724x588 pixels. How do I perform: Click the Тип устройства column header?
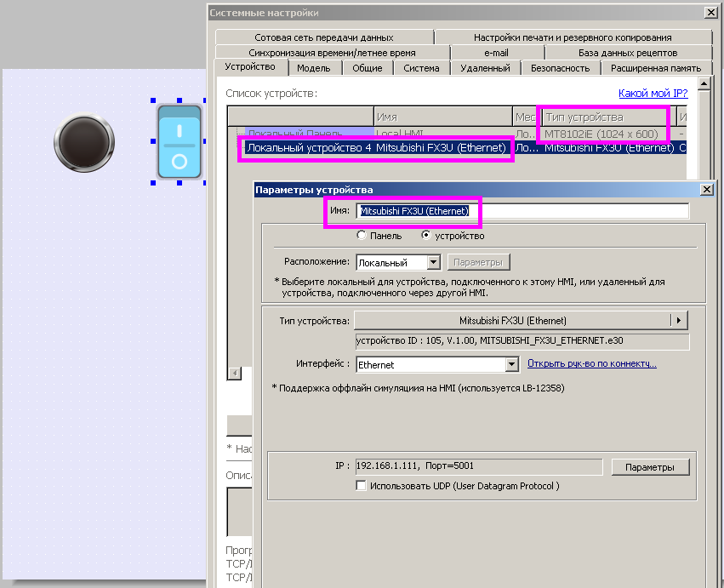[609, 117]
